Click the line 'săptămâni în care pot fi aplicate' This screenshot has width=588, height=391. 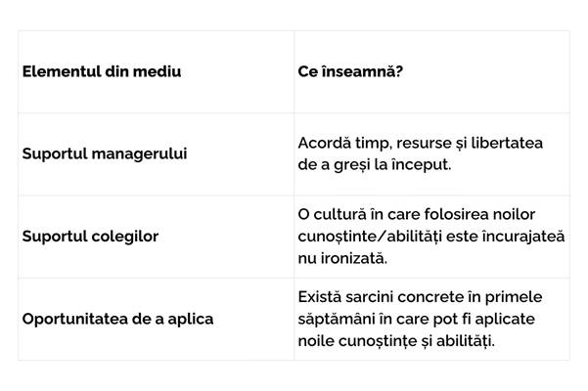(416, 319)
